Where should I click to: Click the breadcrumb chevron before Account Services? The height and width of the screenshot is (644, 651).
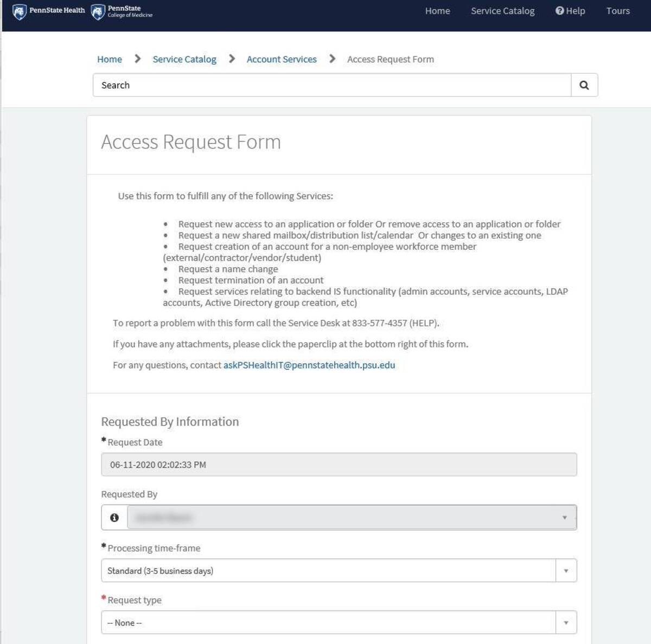pyautogui.click(x=232, y=59)
